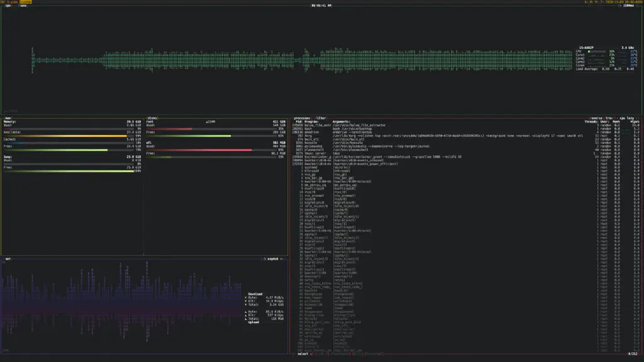Click the 'Program:' column header
Image resolution: width=644 pixels, height=362 pixels.
311,122
